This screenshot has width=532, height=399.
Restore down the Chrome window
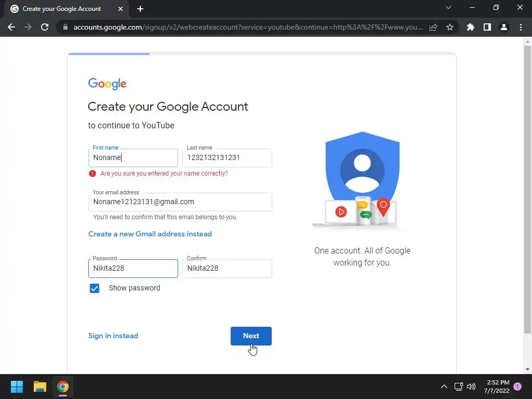496,7
